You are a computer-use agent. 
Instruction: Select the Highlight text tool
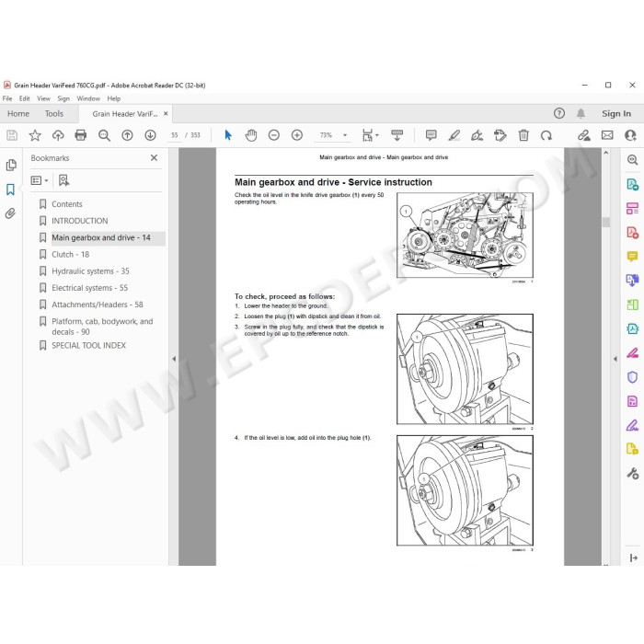pyautogui.click(x=454, y=135)
